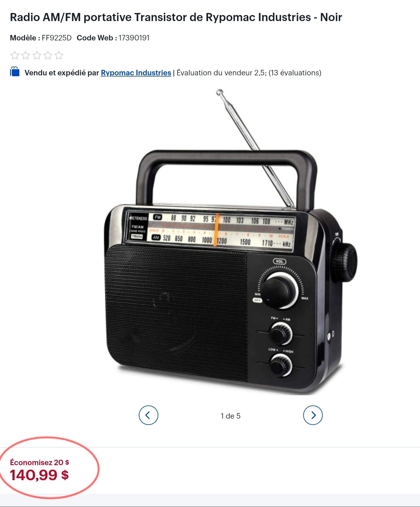Image resolution: width=420 pixels, height=507 pixels.
Task: Click the 'Économisez 20 $' savings label
Action: (x=40, y=462)
